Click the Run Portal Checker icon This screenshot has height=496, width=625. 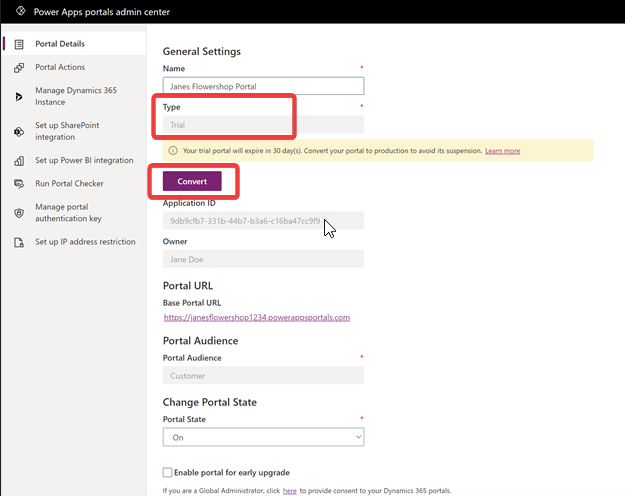[19, 184]
